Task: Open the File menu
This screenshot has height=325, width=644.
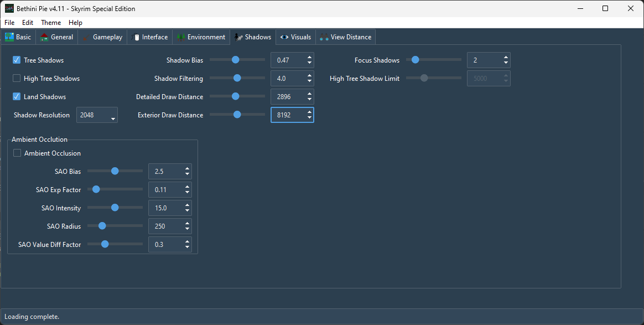Action: [9, 23]
